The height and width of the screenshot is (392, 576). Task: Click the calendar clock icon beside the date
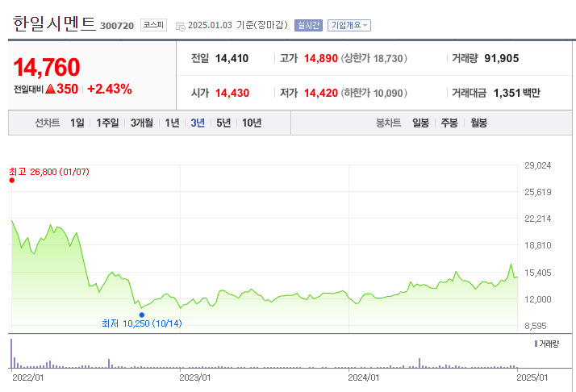point(181,26)
